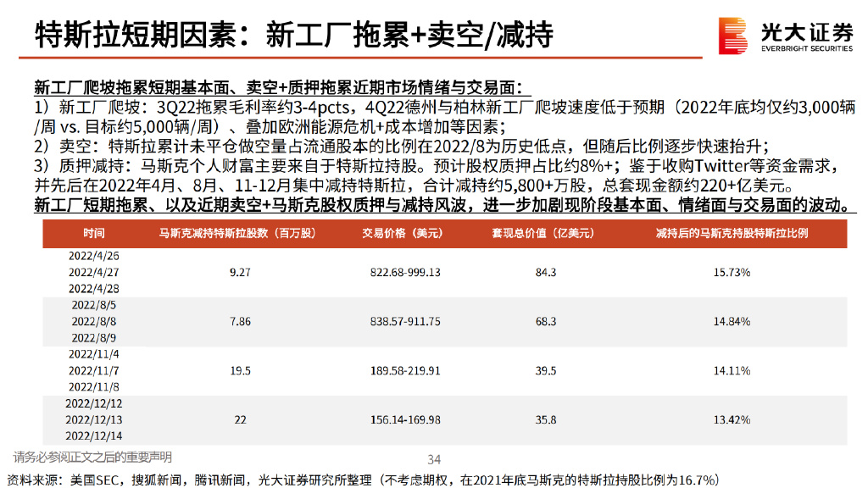Click the price range 156.14-169.98

tap(405, 420)
